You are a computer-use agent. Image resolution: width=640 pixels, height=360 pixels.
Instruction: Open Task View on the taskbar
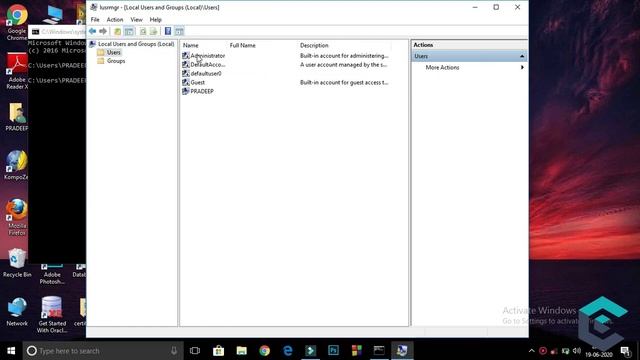pos(195,351)
